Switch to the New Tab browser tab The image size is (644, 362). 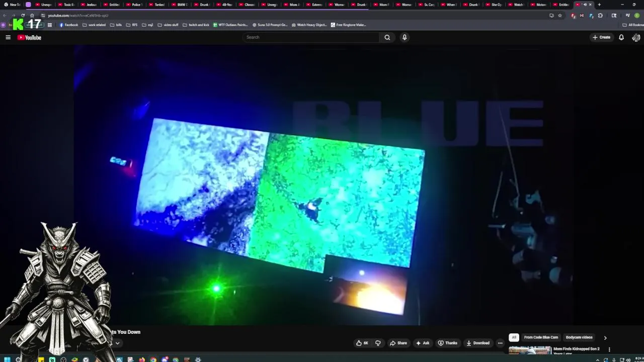coord(13,5)
